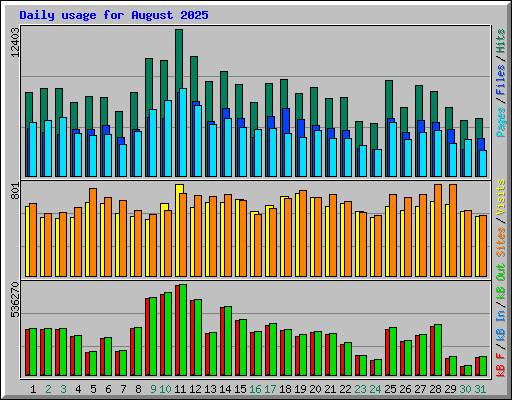Click day 14 on the x-axis
512x400 pixels.
click(225, 389)
